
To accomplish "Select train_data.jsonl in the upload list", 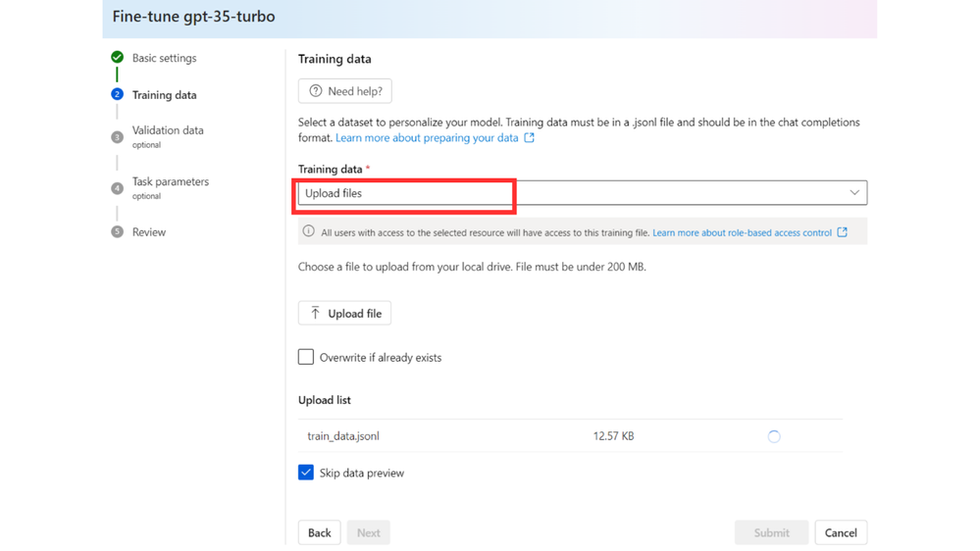I will (343, 436).
